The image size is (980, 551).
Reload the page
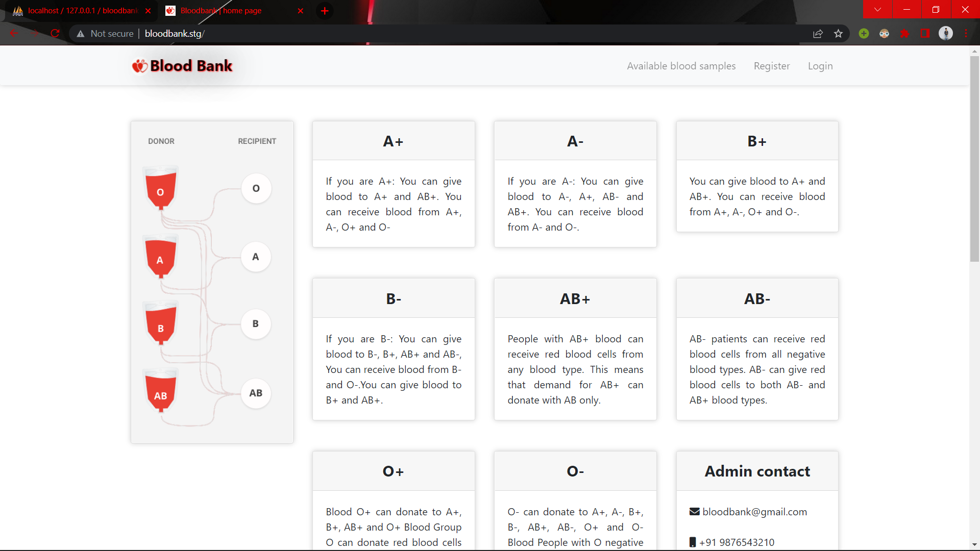(55, 34)
